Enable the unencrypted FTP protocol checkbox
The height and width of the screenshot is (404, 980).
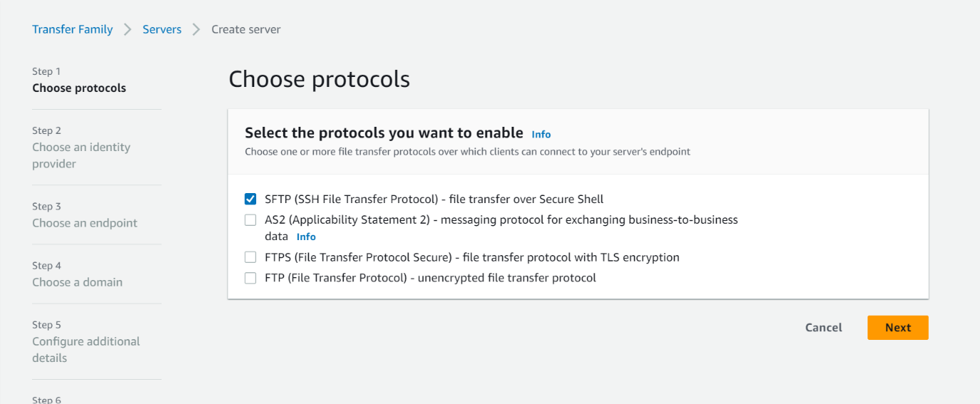[251, 278]
